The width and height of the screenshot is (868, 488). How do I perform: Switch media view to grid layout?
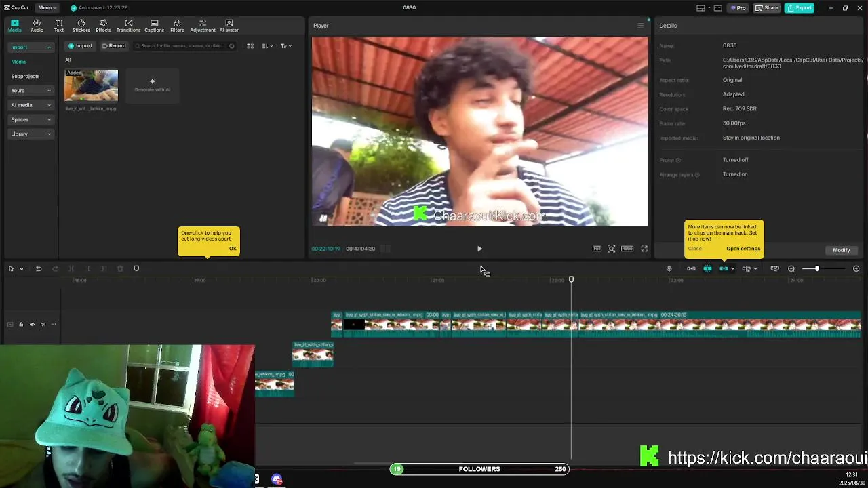(250, 46)
